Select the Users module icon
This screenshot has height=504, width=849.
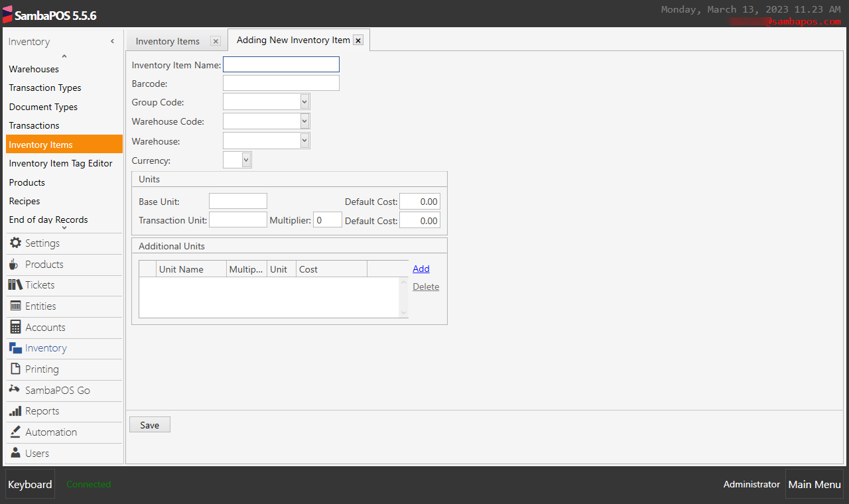point(15,453)
